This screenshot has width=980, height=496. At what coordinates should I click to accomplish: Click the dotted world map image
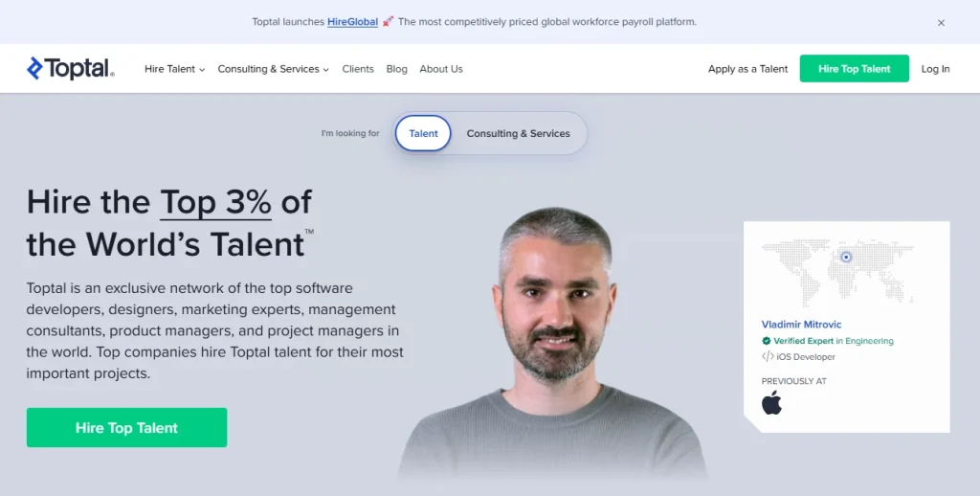pos(837,271)
